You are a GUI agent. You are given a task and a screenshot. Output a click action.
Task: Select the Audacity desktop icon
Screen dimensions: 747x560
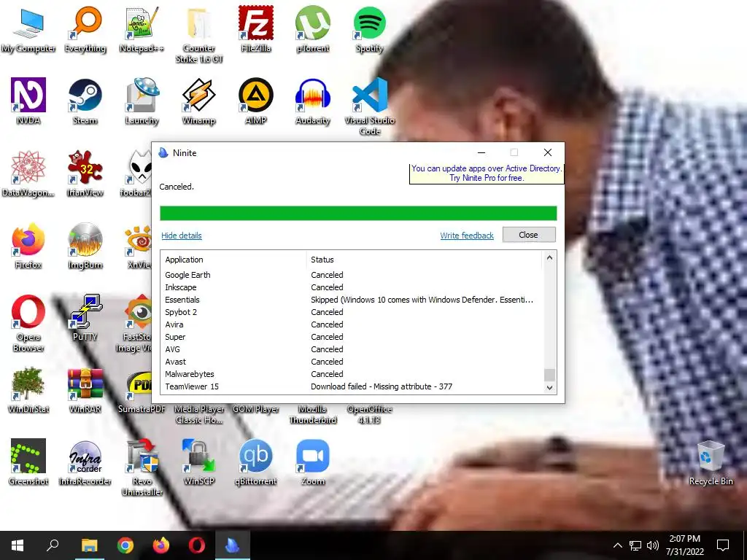coord(312,101)
